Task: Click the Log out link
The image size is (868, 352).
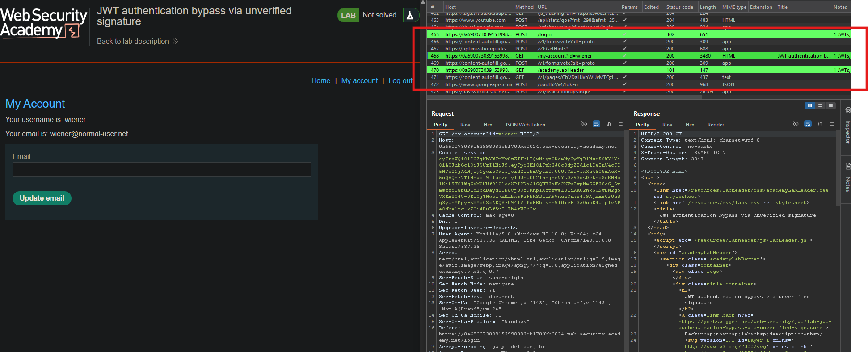Action: click(x=400, y=81)
